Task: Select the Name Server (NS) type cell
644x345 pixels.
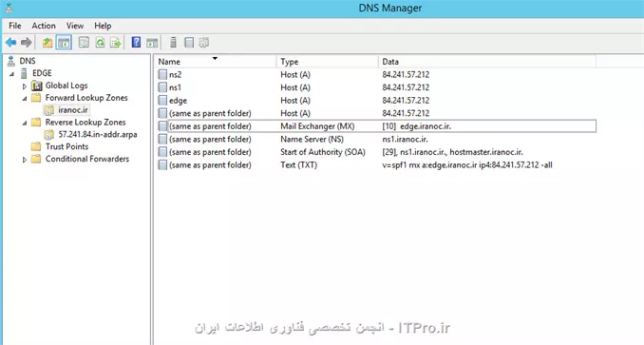Action: click(312, 139)
